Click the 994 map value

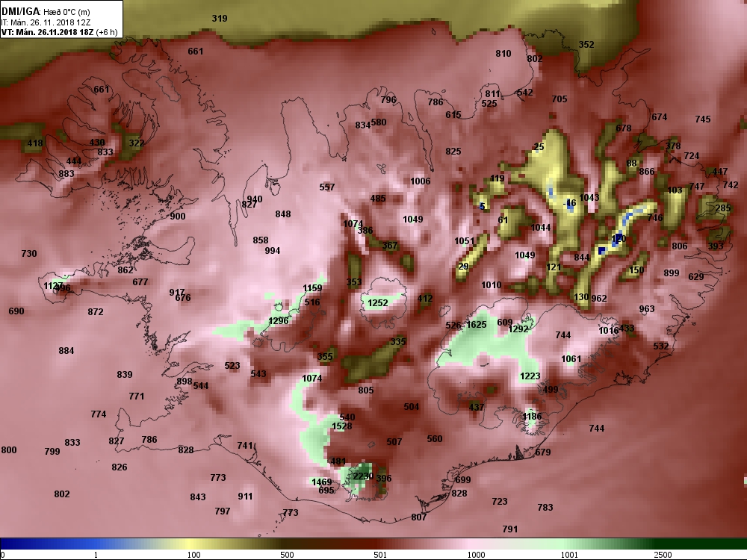coord(272,251)
